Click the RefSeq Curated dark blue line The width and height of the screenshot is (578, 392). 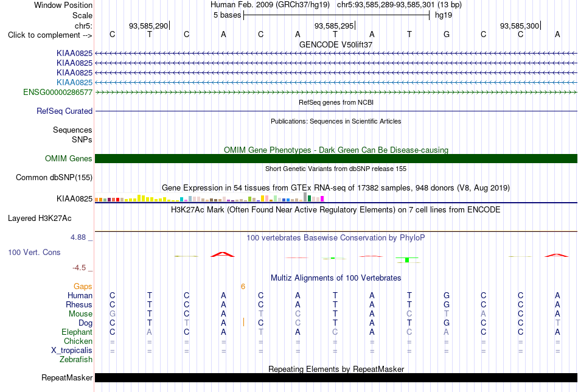click(x=336, y=111)
